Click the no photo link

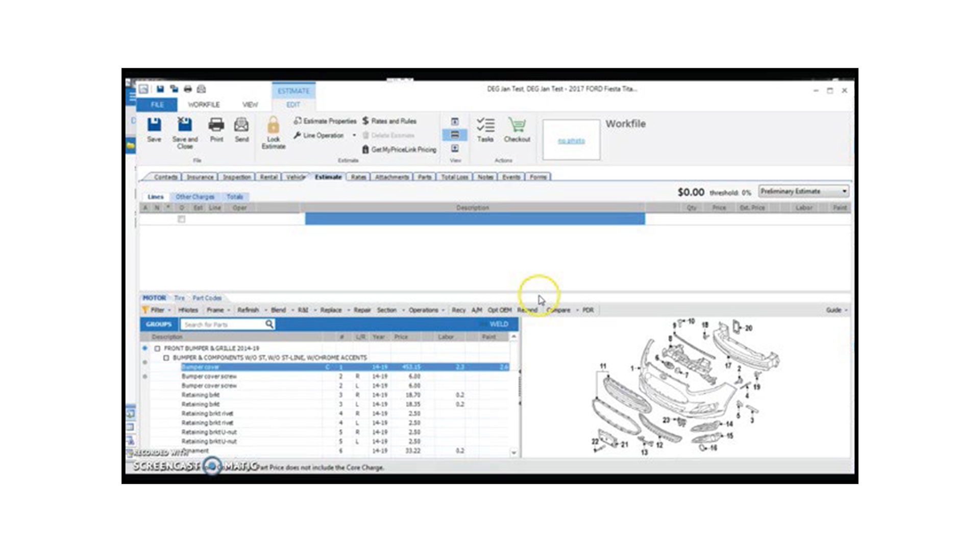(x=571, y=141)
